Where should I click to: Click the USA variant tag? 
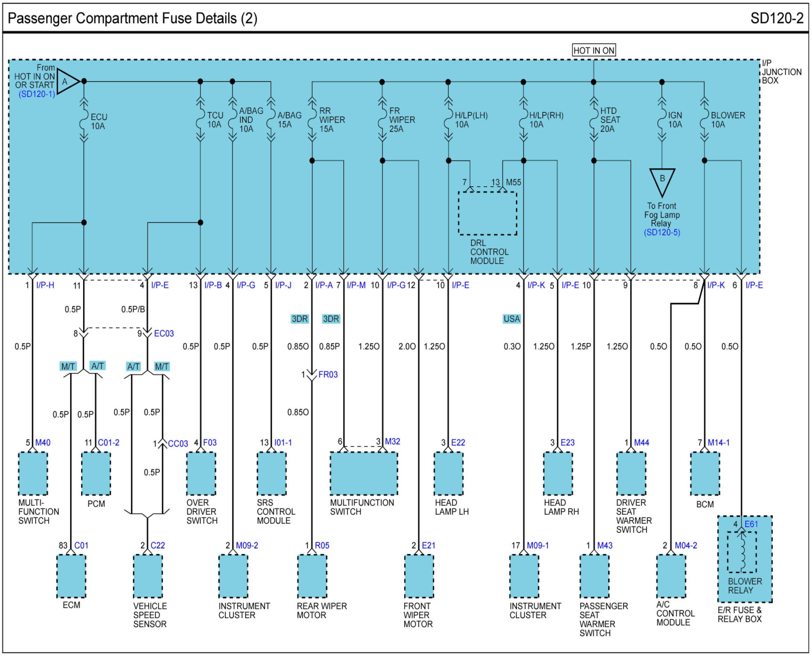coord(511,319)
